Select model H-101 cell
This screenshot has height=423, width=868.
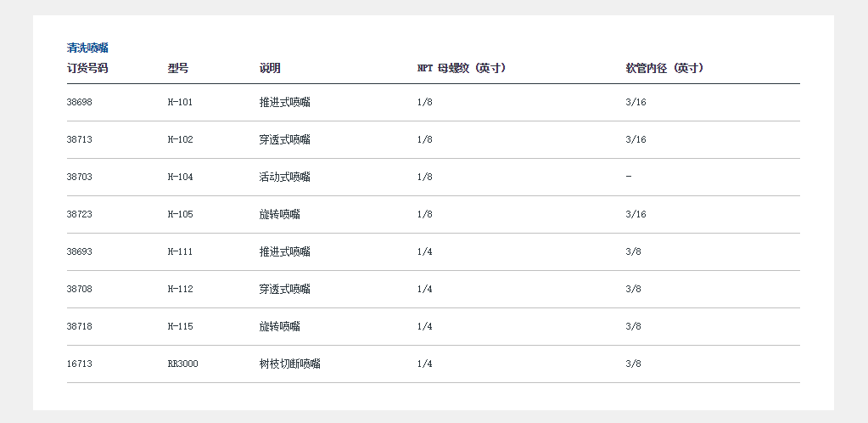pos(181,103)
